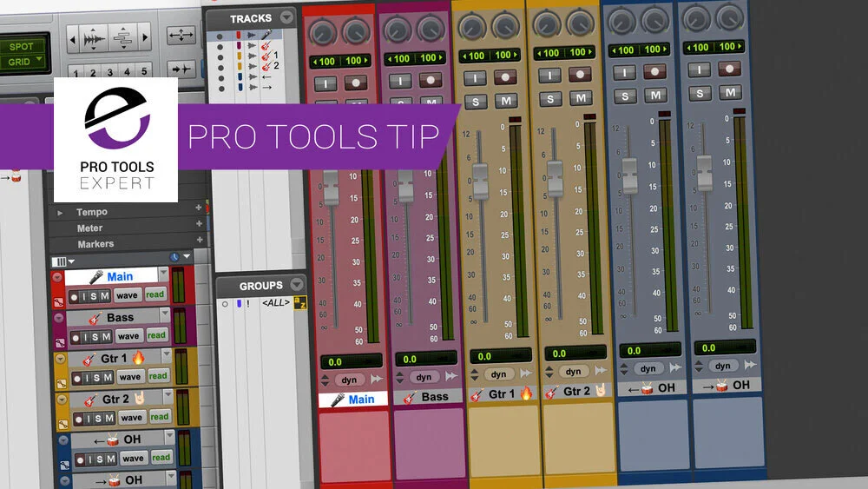This screenshot has width=868, height=489.
Task: Open the TRACKS list dropdown menu
Action: click(x=286, y=17)
